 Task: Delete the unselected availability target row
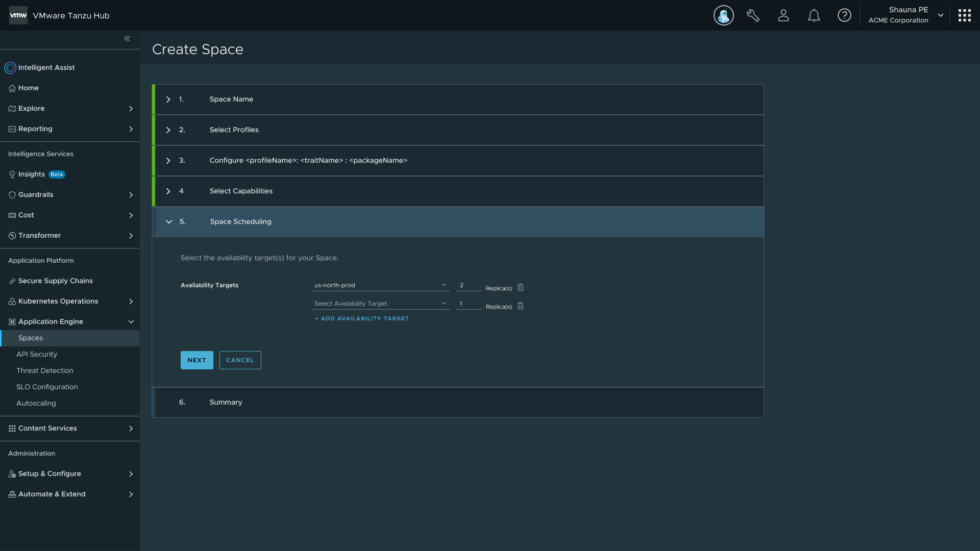tap(520, 306)
